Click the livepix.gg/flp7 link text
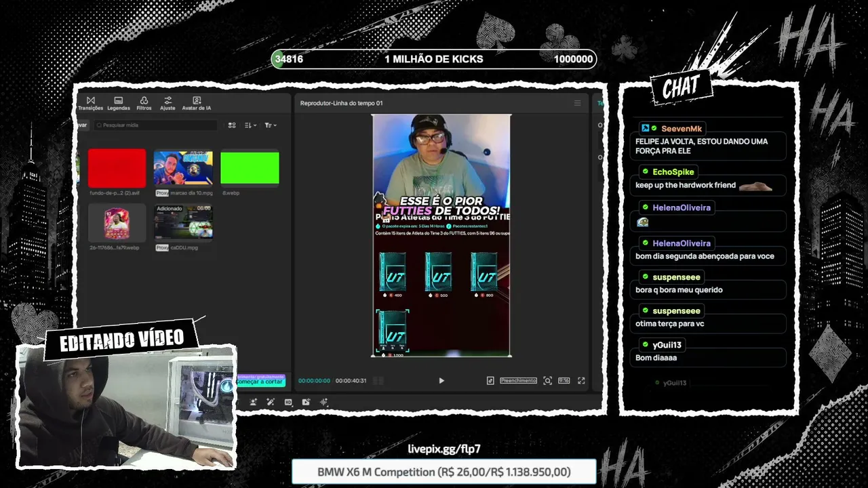Screen dimensions: 868x488 click(444, 449)
